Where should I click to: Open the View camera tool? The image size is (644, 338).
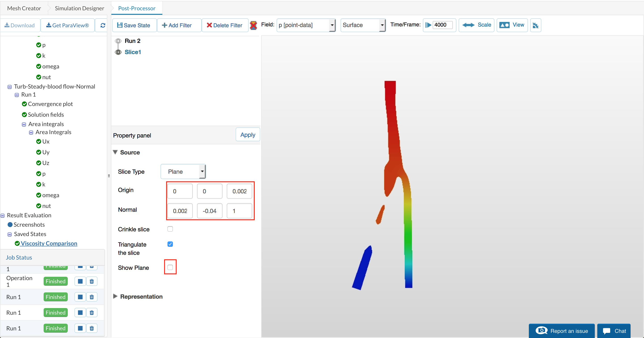512,25
